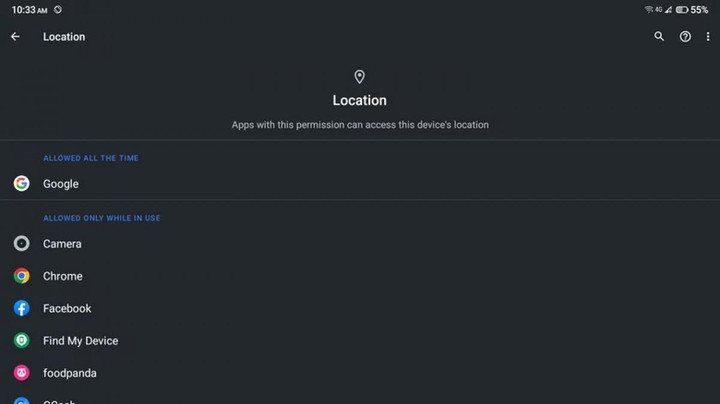Click the Facebook app icon

click(x=22, y=308)
